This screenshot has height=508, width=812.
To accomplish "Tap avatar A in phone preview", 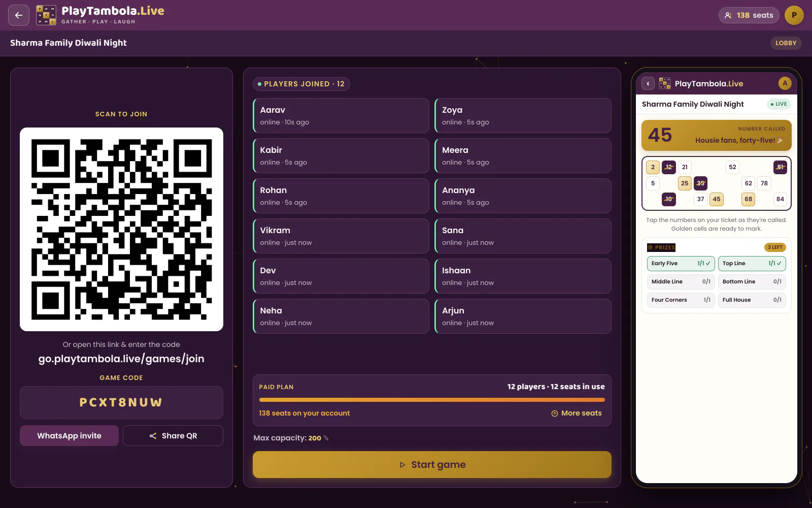I will point(785,83).
